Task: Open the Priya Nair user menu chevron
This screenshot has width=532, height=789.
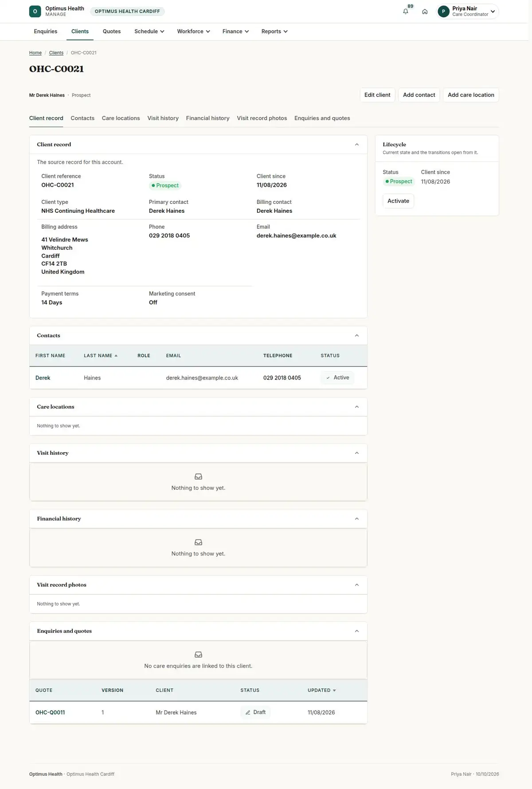Action: 493,12
